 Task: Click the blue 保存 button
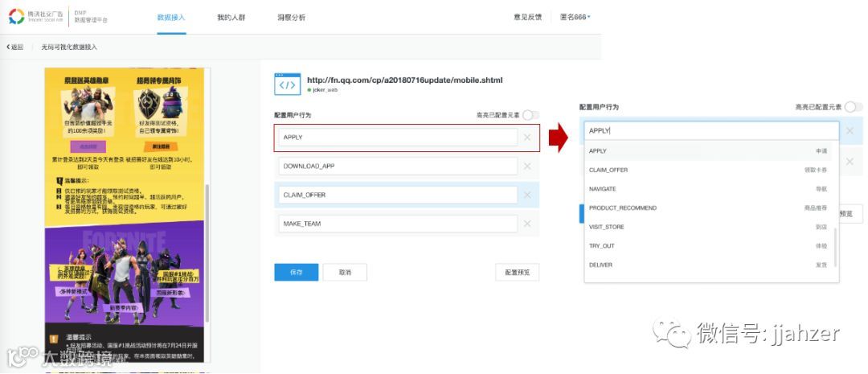tap(296, 272)
